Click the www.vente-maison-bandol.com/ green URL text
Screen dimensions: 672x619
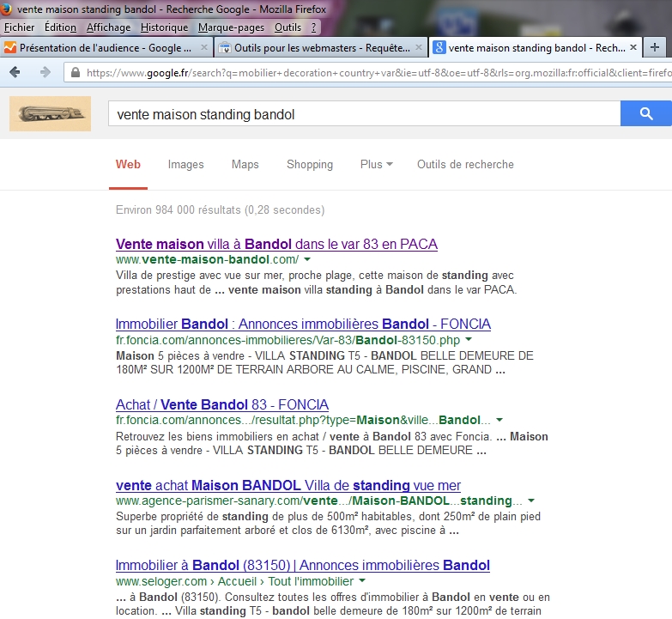tap(208, 259)
